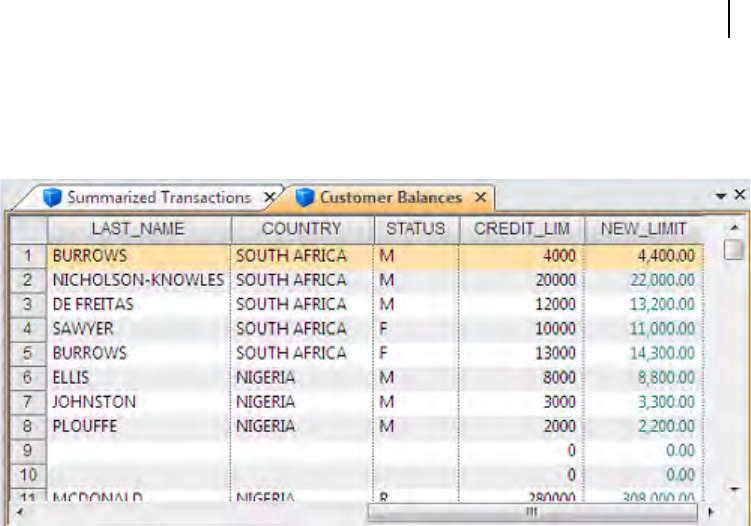Click the Summarized Transactions cube icon
Viewport: 751px width, 526px height.
52,197
